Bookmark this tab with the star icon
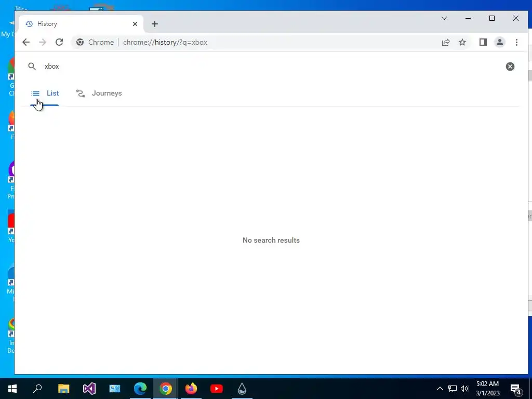 coord(462,43)
